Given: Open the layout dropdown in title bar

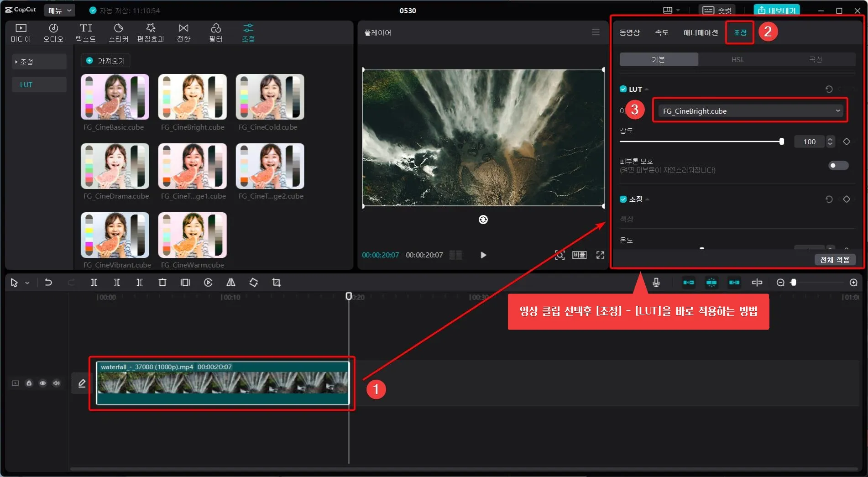Looking at the screenshot, I should 671,10.
